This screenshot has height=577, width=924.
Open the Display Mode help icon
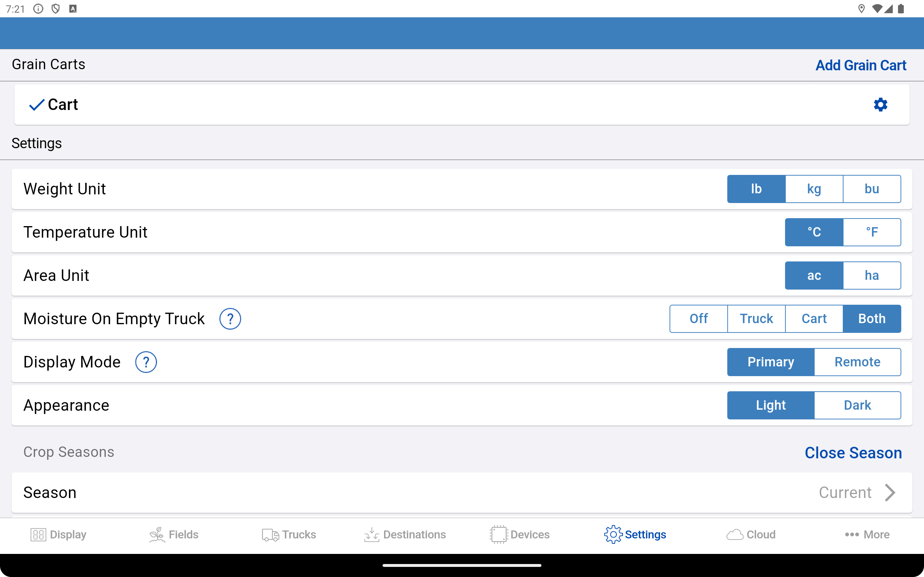[x=146, y=362]
